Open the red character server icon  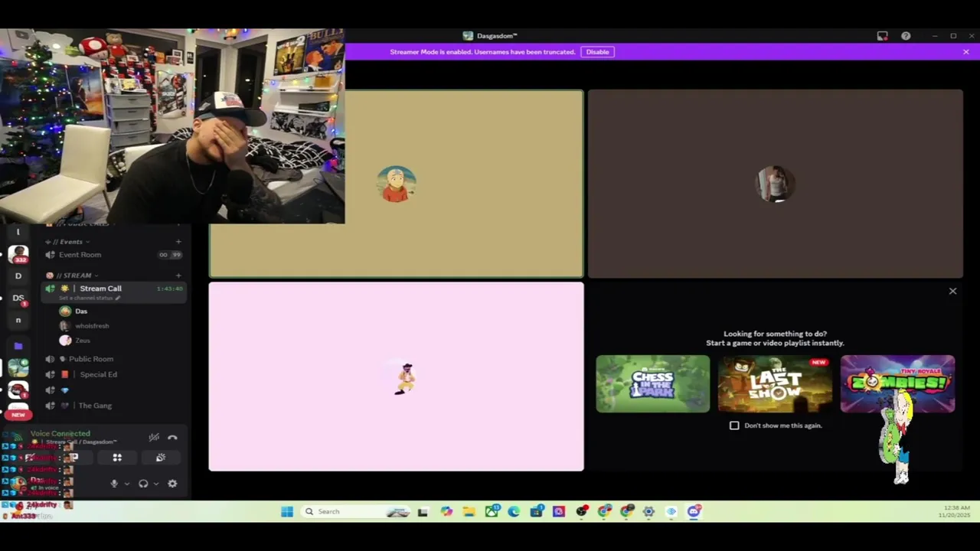click(x=18, y=390)
